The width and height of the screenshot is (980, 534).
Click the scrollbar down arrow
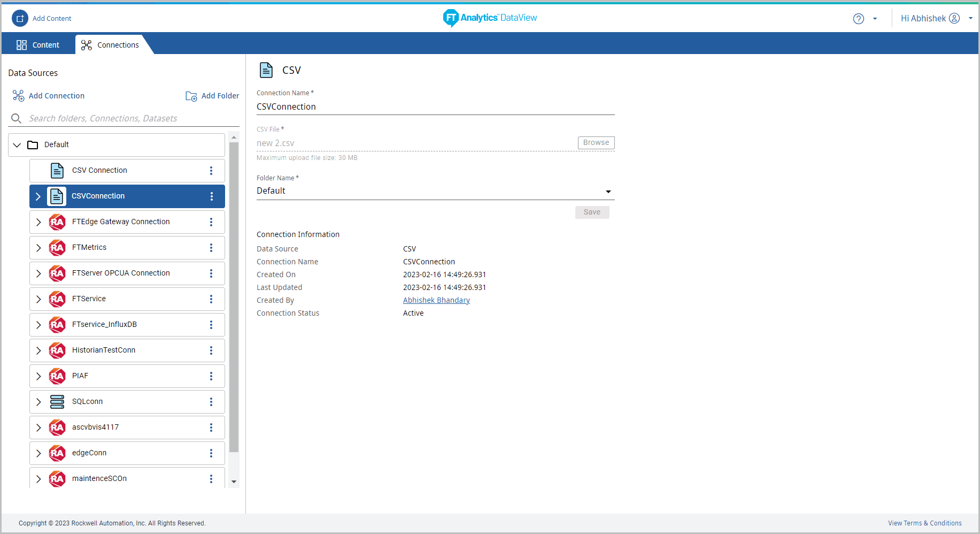click(x=234, y=482)
